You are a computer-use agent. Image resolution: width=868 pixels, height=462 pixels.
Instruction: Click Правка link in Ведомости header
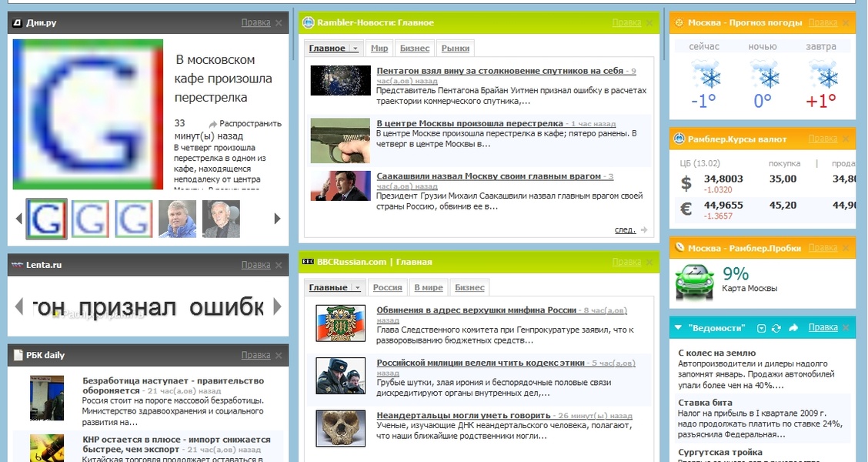(823, 327)
